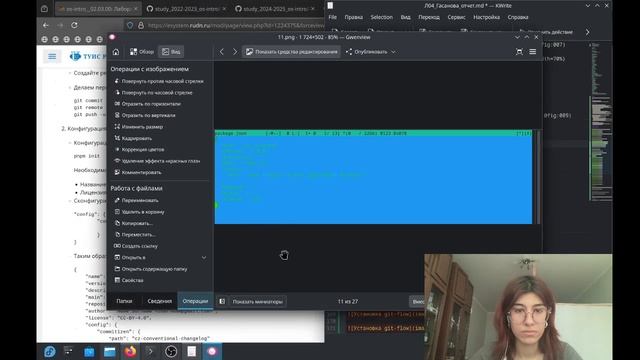Start cropping with Кадрировать
Viewport: 640px width, 360px height.
(133, 138)
